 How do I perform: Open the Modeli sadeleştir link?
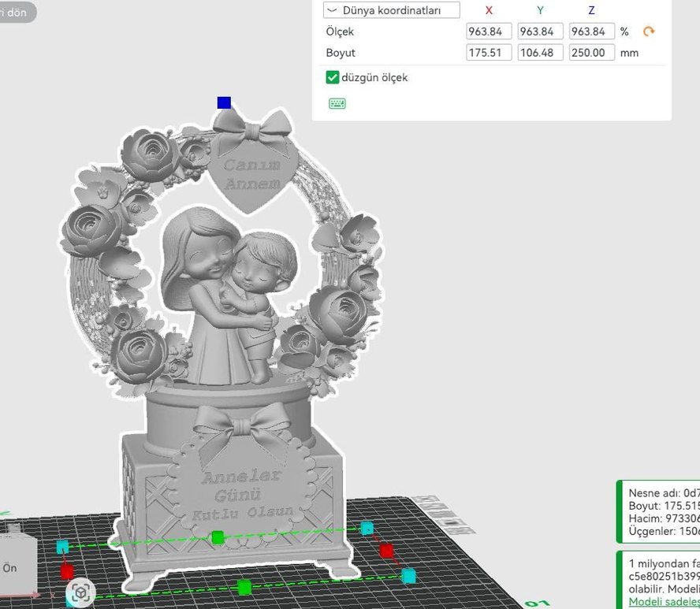(664, 602)
